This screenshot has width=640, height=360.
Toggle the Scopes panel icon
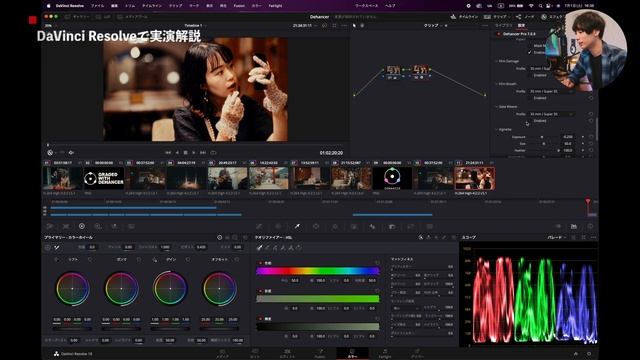[x=574, y=226]
